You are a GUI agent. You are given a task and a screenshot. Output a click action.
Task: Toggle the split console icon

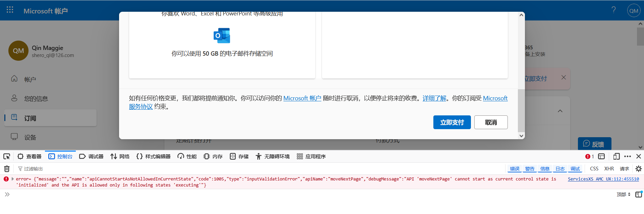(601, 157)
